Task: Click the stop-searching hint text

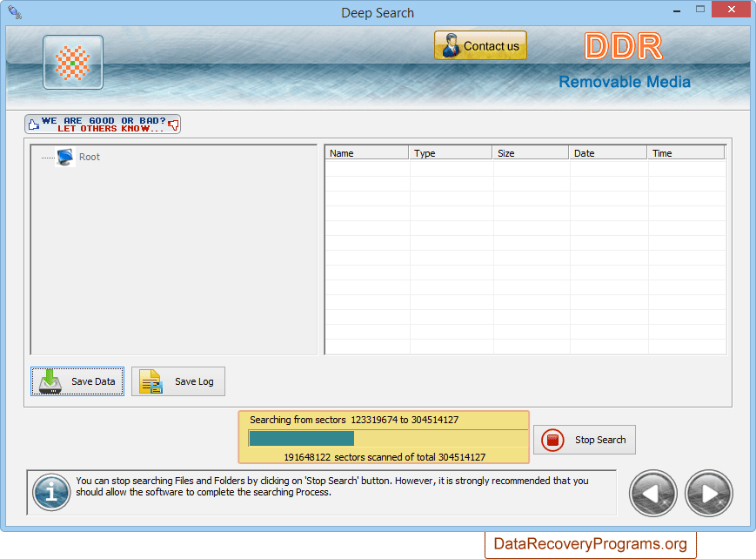Action: (x=332, y=487)
